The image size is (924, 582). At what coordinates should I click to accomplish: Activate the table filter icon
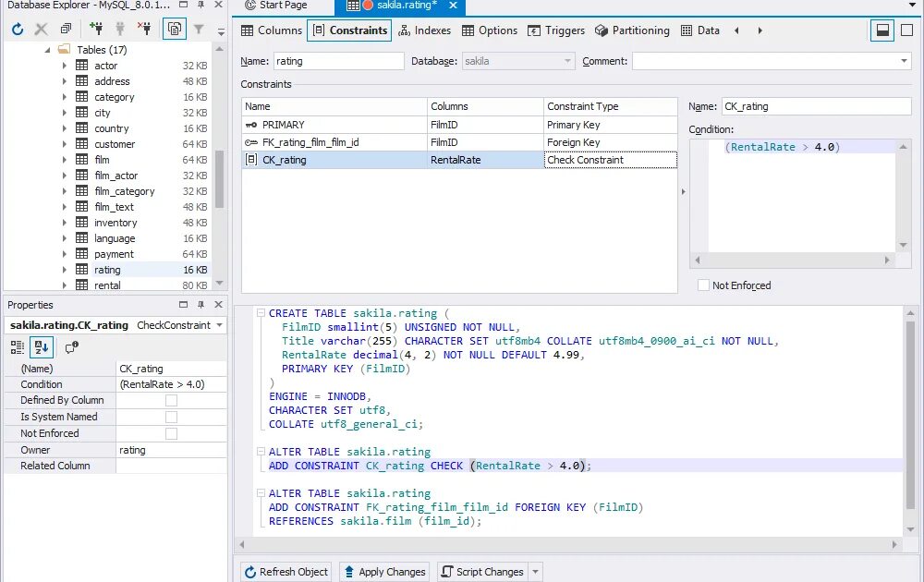pyautogui.click(x=200, y=30)
